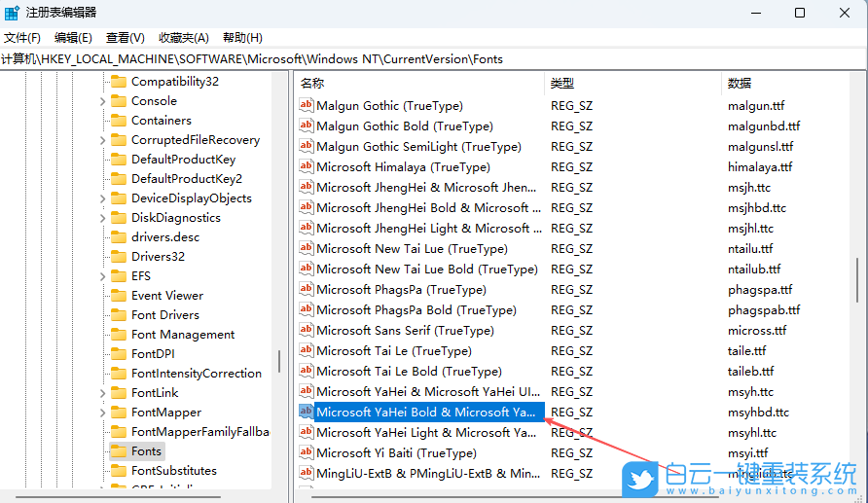The height and width of the screenshot is (503, 868).
Task: Select Microsoft JhengHei Light & Microsoft value
Action: tap(429, 229)
